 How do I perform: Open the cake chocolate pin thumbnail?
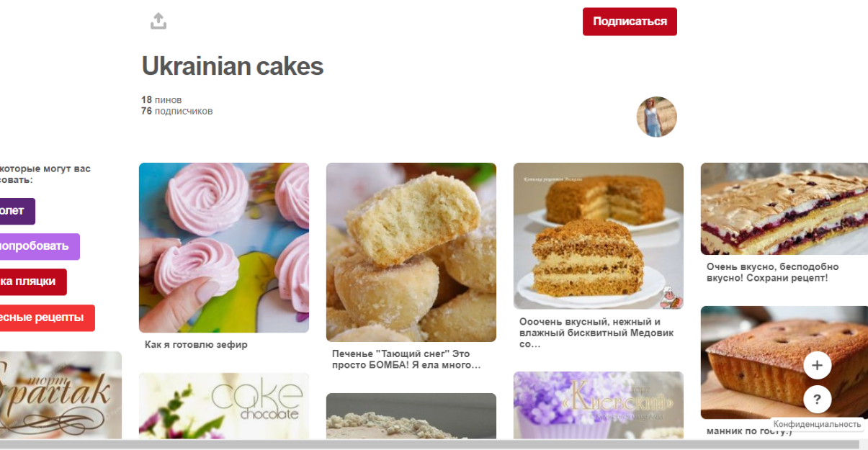[x=224, y=406]
